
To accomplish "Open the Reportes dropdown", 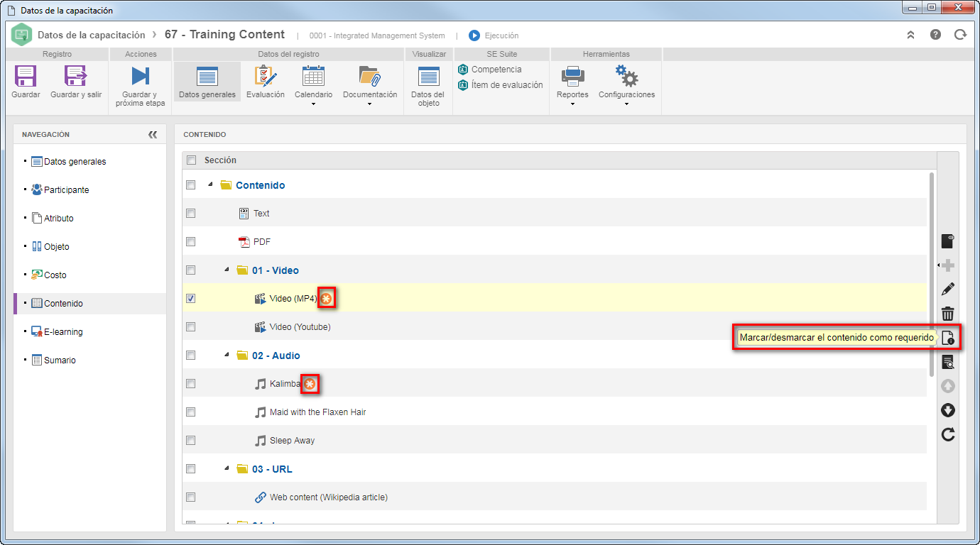I will pos(572,86).
